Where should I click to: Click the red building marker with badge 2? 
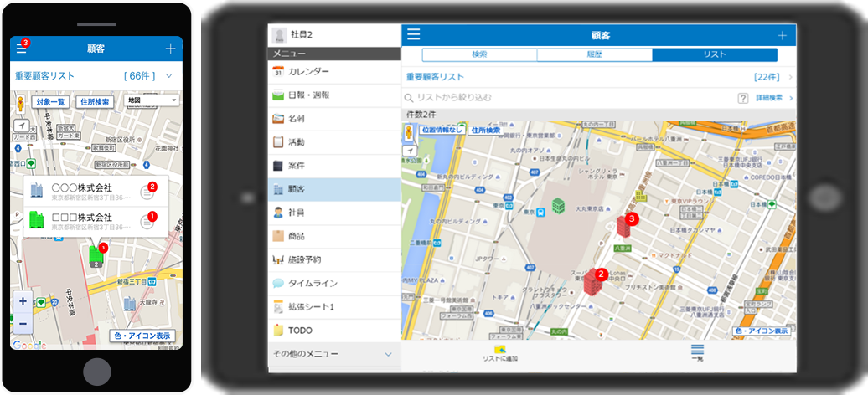[593, 282]
